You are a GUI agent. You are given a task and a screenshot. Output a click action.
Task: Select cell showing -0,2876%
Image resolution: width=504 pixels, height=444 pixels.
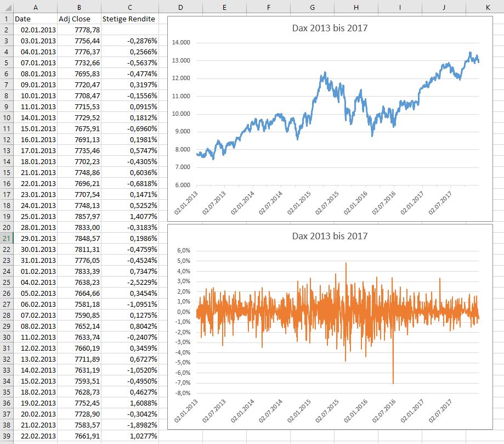click(x=130, y=41)
